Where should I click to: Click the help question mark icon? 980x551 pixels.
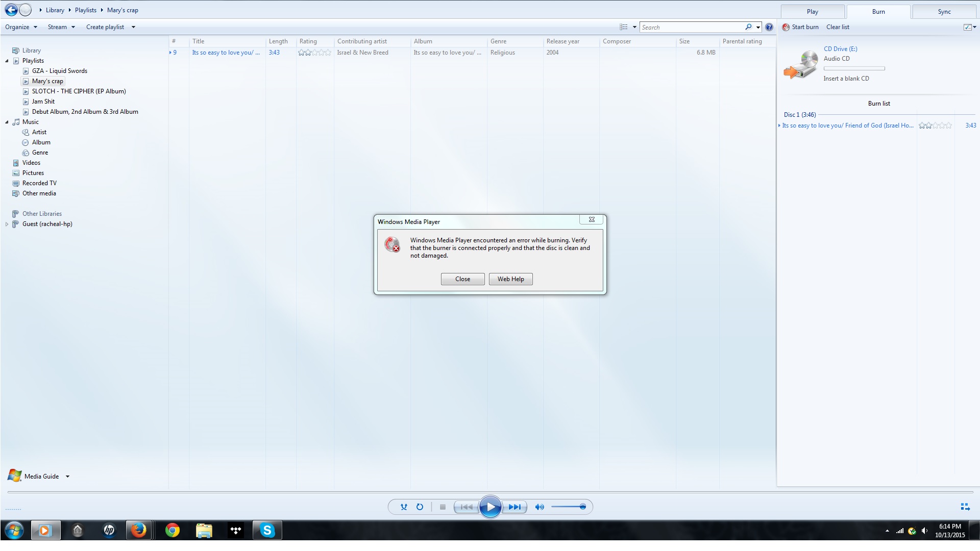click(x=769, y=27)
